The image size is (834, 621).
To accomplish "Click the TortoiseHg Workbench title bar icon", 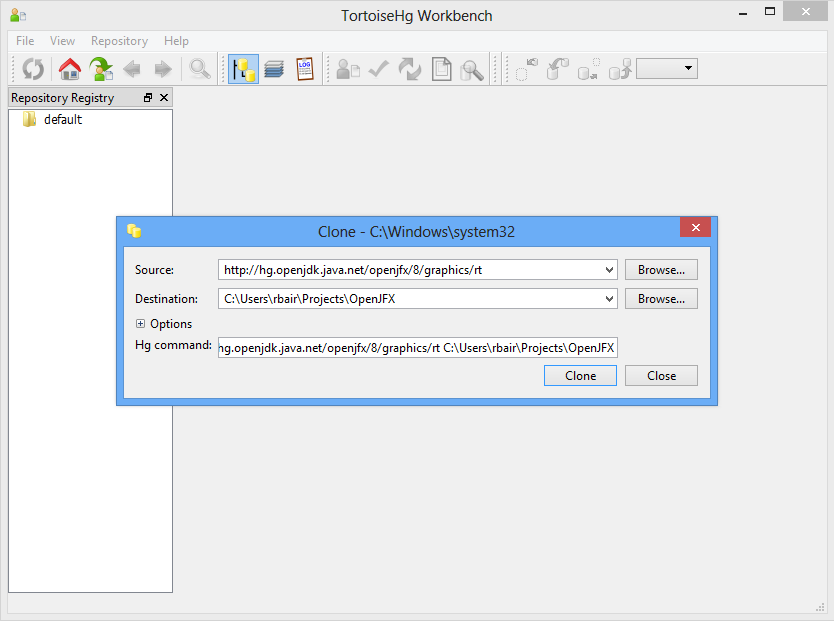I will [18, 15].
